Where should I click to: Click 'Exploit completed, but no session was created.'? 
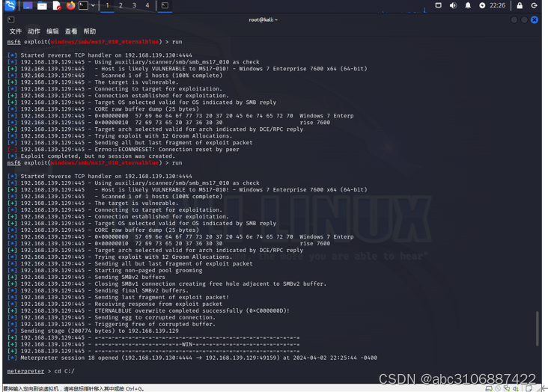[91, 156]
